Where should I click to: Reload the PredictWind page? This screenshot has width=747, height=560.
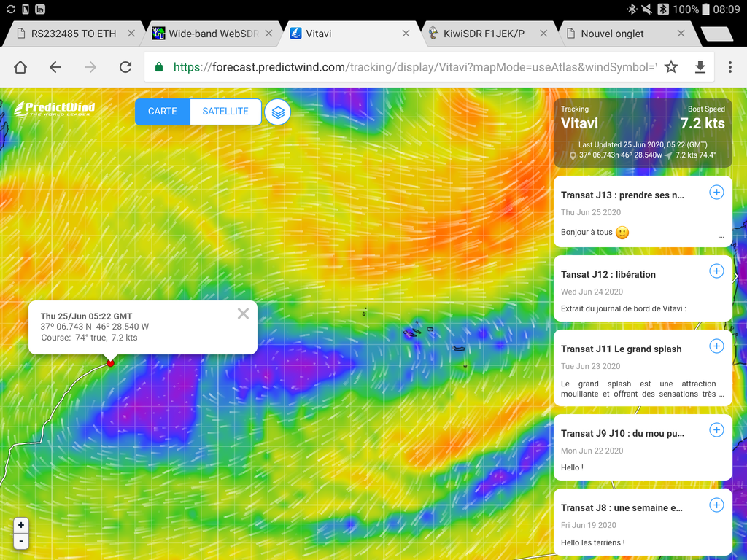pyautogui.click(x=125, y=67)
